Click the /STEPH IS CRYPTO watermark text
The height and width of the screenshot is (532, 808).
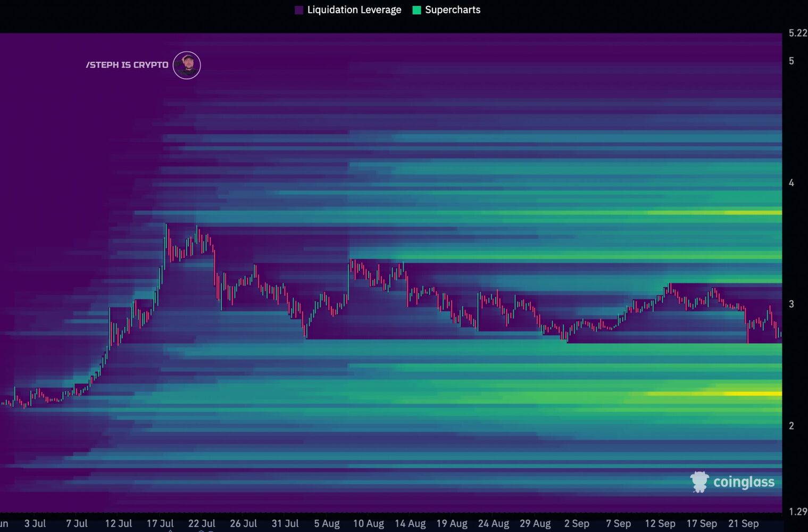tap(127, 65)
